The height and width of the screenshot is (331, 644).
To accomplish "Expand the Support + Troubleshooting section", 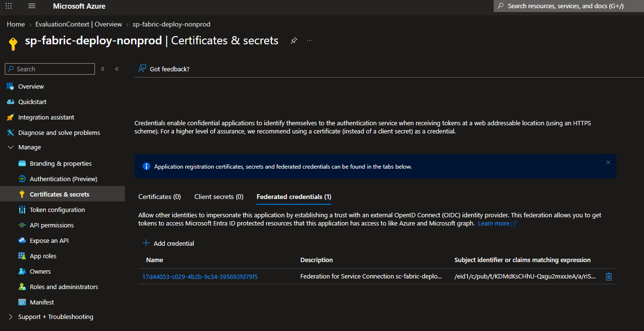I will [11, 317].
